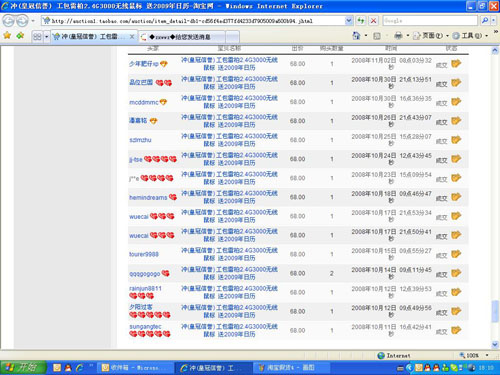
Task: Go back with the Back arrow button
Action: 8,21
